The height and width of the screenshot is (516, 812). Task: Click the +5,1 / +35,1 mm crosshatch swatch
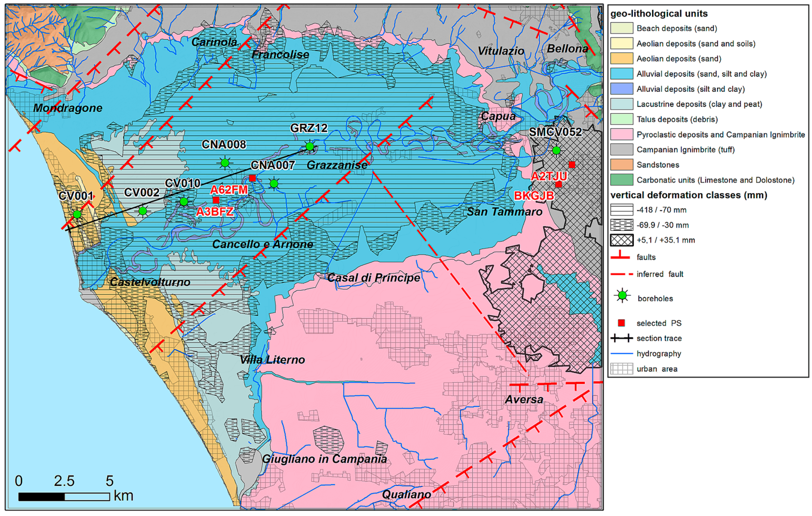[622, 240]
